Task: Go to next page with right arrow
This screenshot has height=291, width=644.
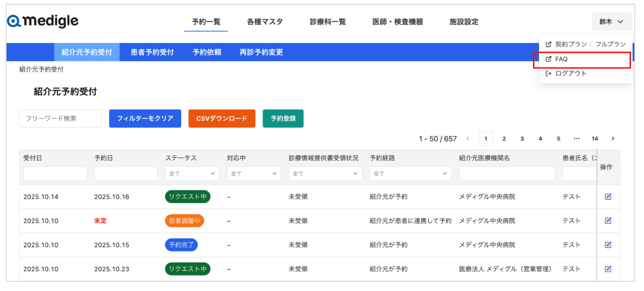Action: [613, 139]
